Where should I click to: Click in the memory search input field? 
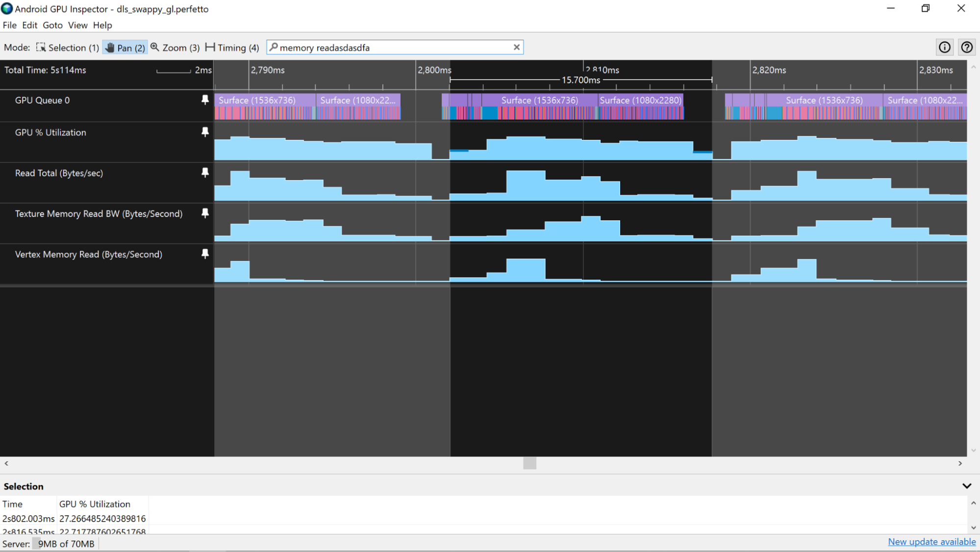click(x=395, y=47)
